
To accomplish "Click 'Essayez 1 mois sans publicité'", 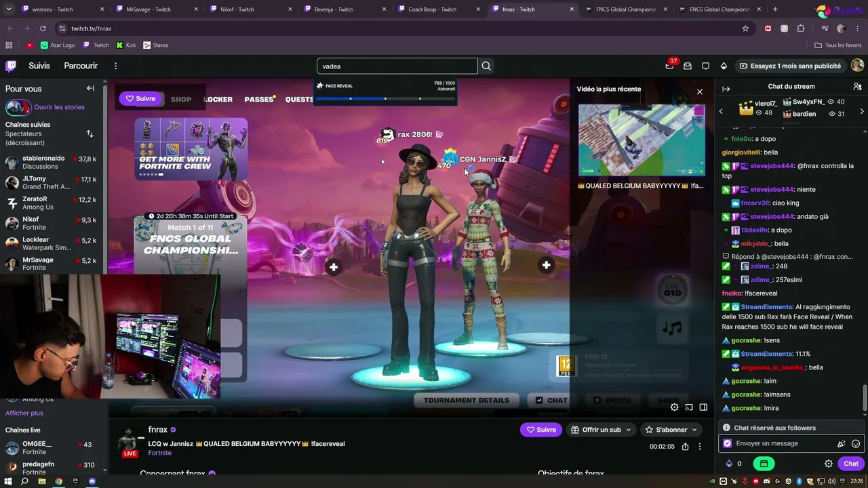I will [790, 66].
